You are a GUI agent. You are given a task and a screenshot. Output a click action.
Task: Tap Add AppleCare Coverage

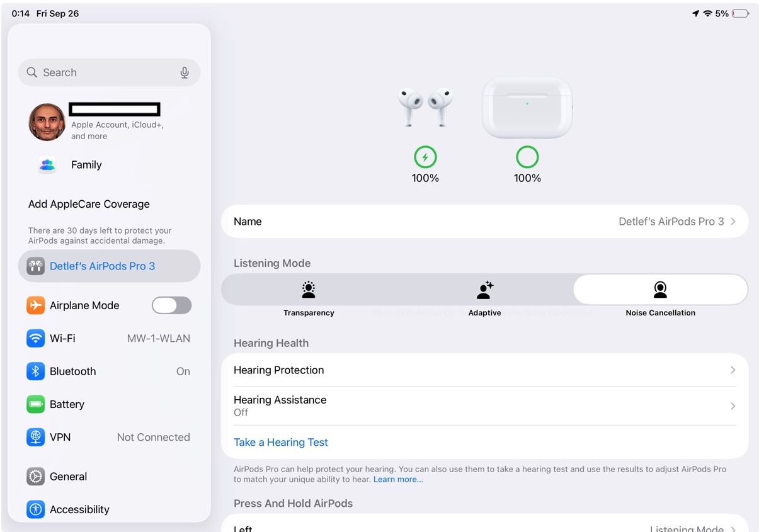(x=89, y=204)
